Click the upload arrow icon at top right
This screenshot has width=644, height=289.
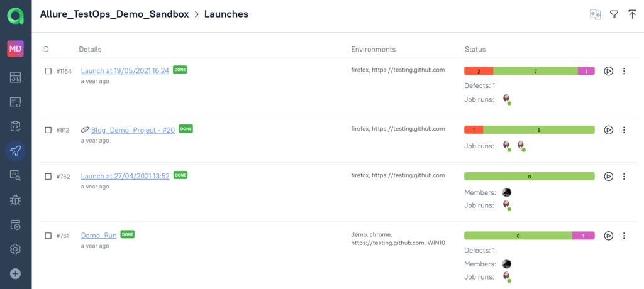pyautogui.click(x=632, y=14)
